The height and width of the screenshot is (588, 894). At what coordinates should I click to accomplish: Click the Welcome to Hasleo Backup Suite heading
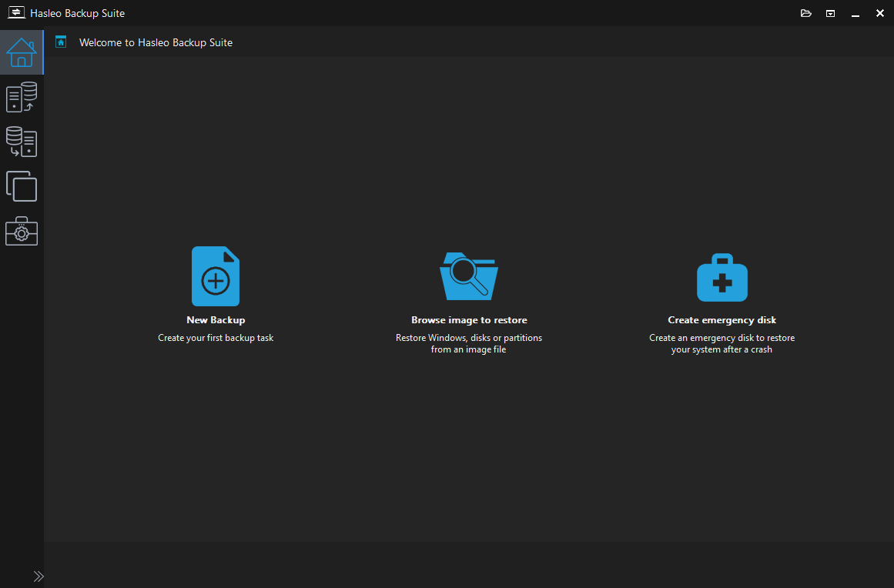(156, 43)
